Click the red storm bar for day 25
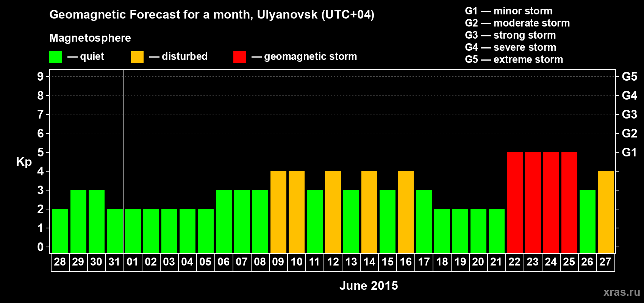Image resolution: width=644 pixels, height=303 pixels. click(569, 202)
